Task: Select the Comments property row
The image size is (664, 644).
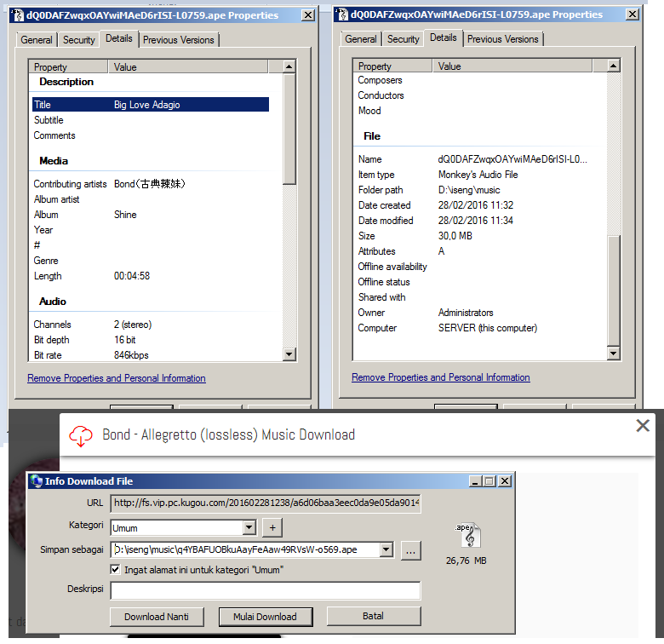Action: pos(151,135)
